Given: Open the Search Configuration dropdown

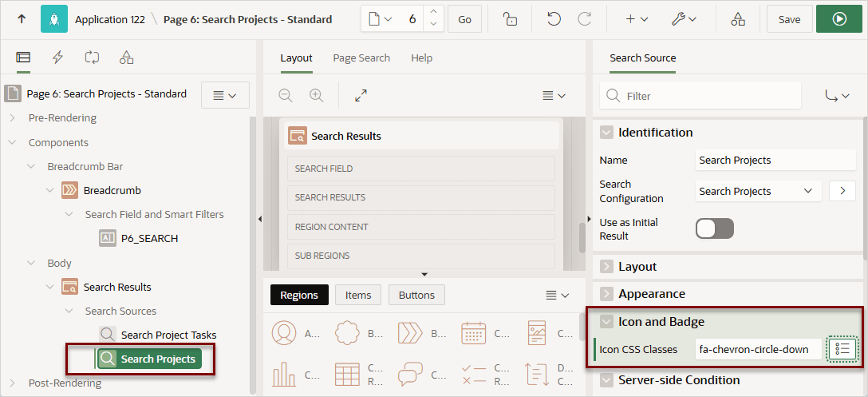Looking at the screenshot, I should (x=759, y=191).
